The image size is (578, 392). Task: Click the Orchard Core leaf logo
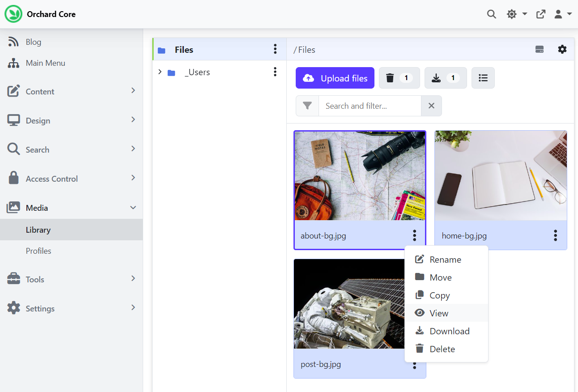pos(13,14)
